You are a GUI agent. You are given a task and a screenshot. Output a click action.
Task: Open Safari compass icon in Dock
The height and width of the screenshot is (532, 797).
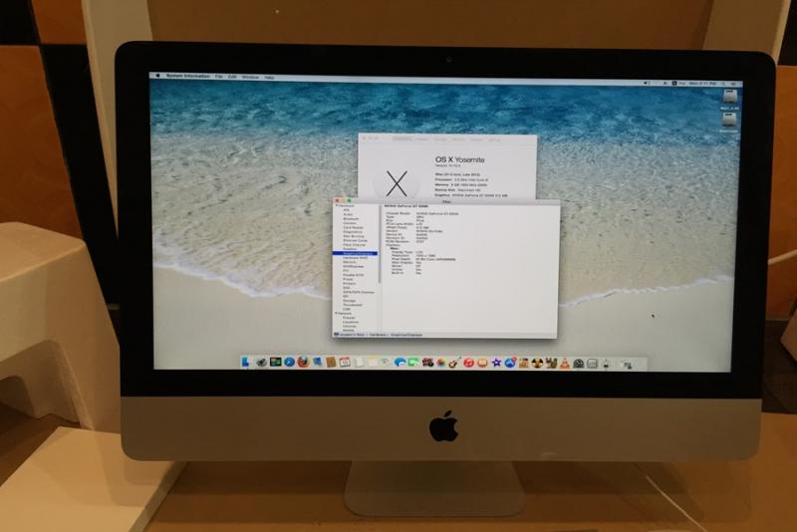[289, 362]
